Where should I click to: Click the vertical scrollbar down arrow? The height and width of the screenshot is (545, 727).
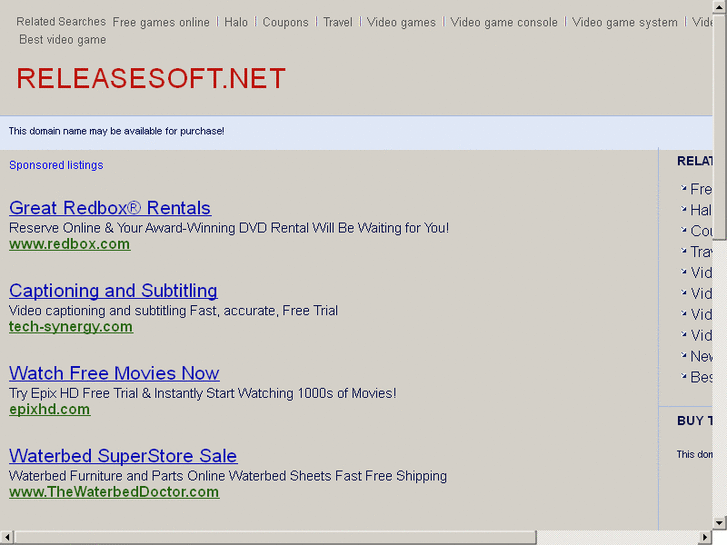tap(720, 523)
